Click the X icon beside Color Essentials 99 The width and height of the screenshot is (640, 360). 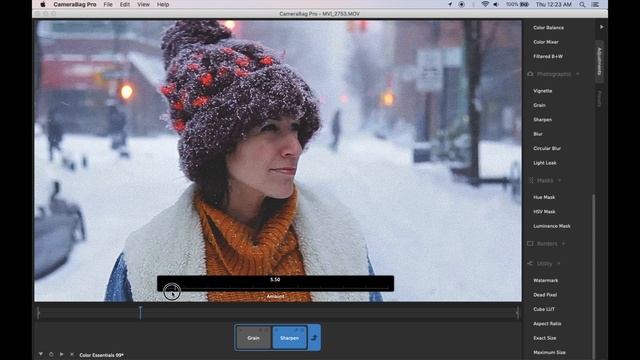72,355
